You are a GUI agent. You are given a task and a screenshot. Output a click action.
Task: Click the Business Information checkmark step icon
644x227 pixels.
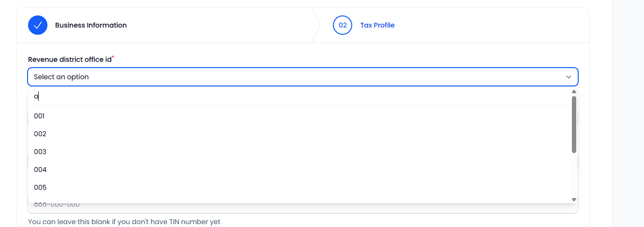coord(38,25)
